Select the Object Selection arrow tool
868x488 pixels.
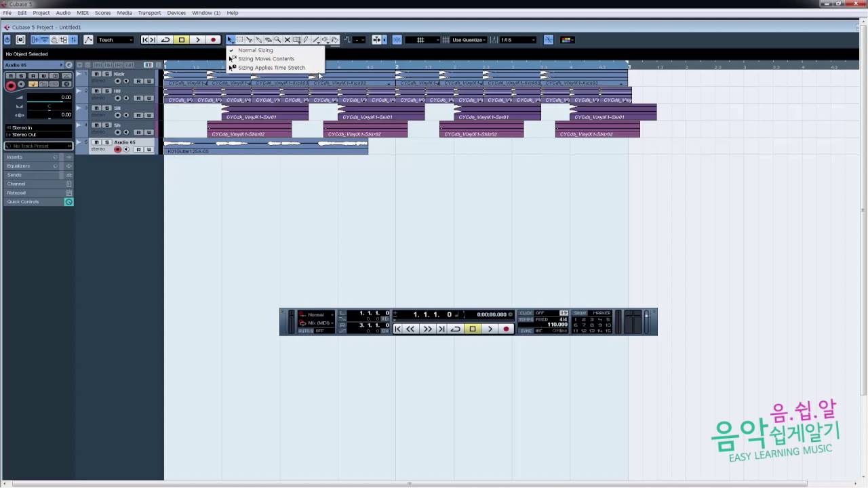click(230, 40)
